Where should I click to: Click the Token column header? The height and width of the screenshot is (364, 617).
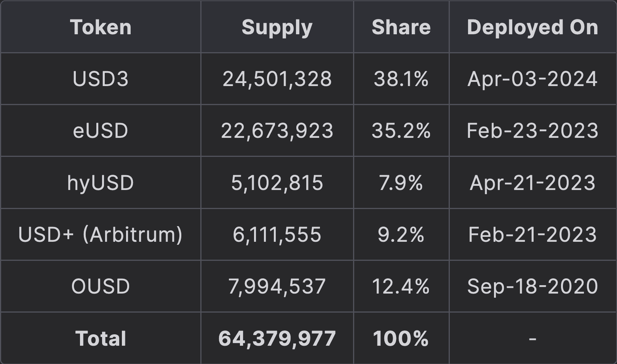pyautogui.click(x=101, y=27)
